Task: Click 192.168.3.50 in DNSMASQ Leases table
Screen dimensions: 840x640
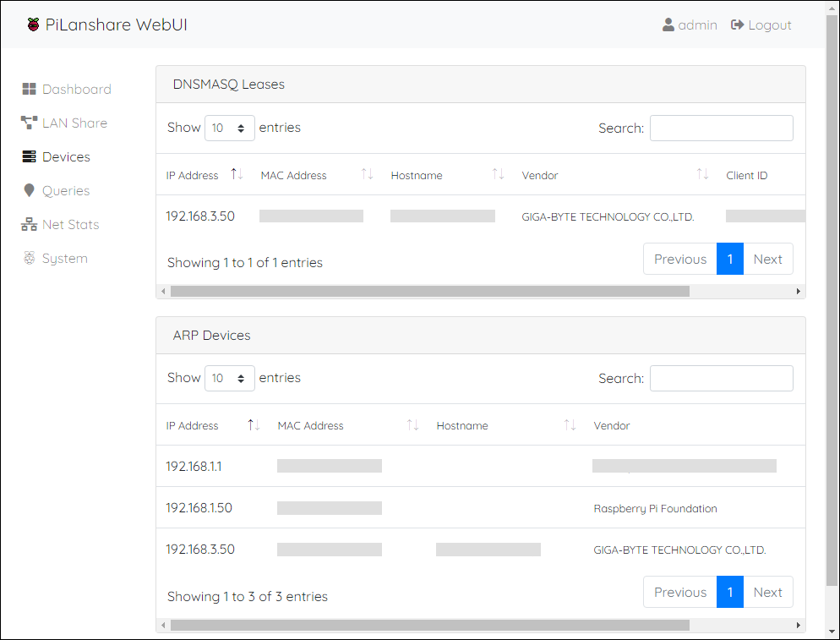Action: pyautogui.click(x=199, y=216)
